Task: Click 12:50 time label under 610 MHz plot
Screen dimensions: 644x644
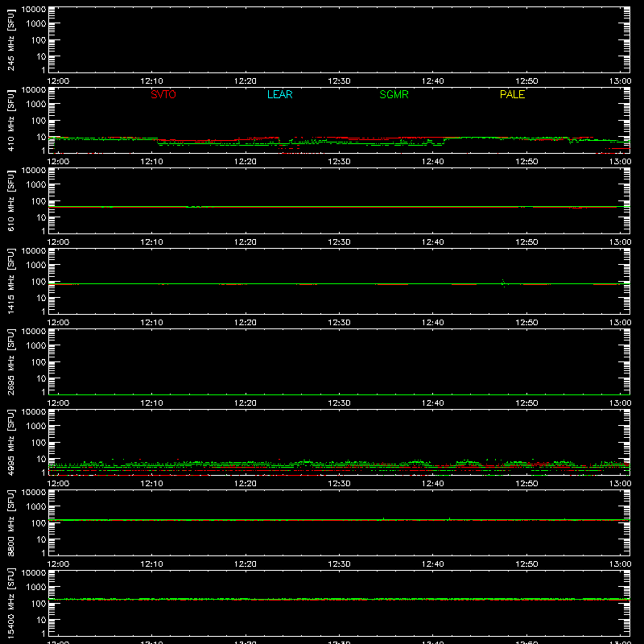Action: point(526,242)
